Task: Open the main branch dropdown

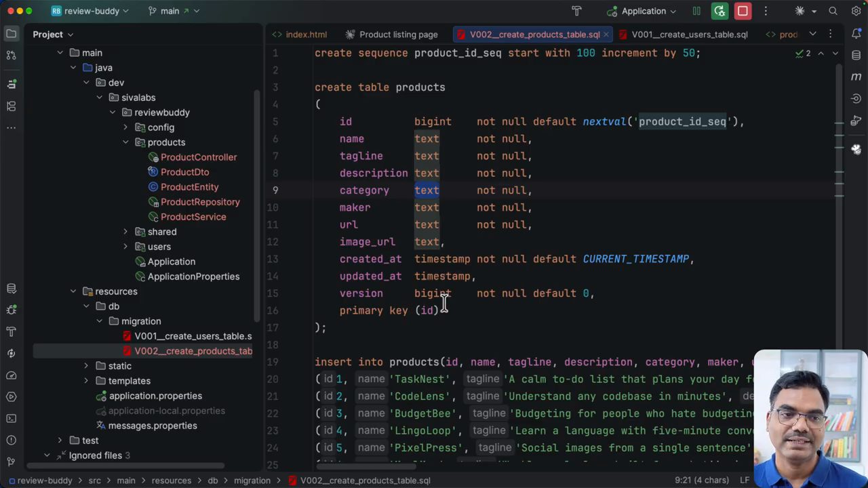Action: point(174,11)
